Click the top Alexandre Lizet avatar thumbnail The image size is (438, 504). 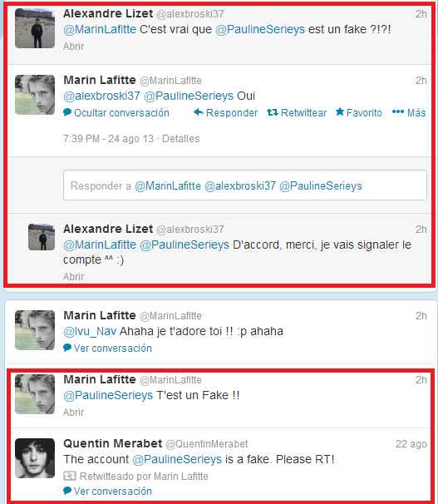point(35,28)
